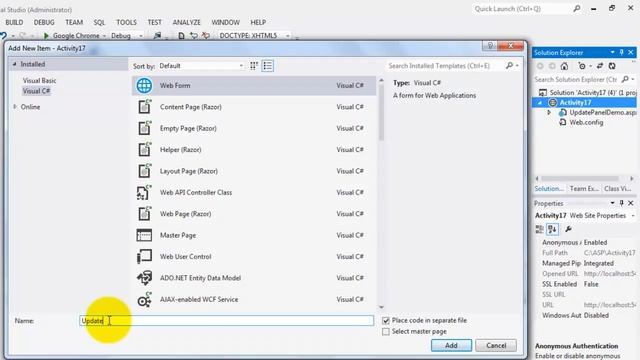Open the SQL menu
640x360 pixels.
point(99,22)
